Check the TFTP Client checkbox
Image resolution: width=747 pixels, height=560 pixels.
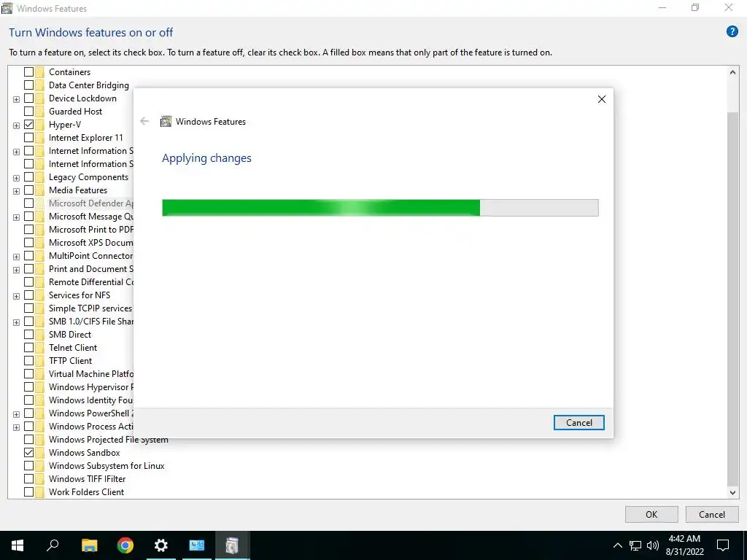tap(28, 361)
